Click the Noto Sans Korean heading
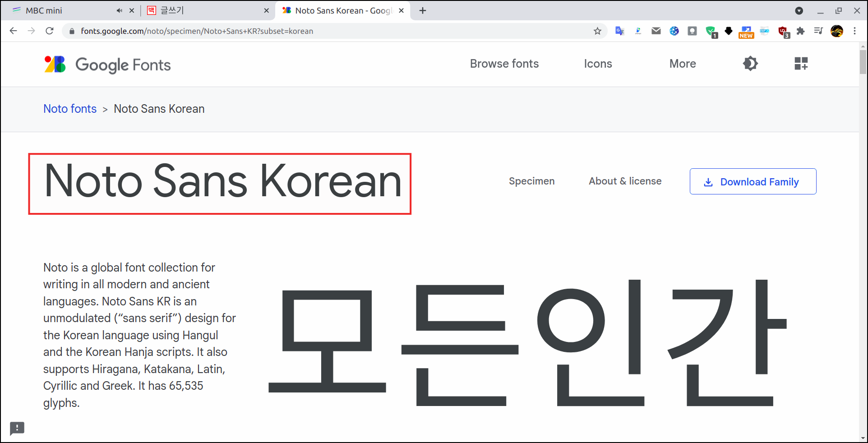Viewport: 868px width, 443px height. 223,181
